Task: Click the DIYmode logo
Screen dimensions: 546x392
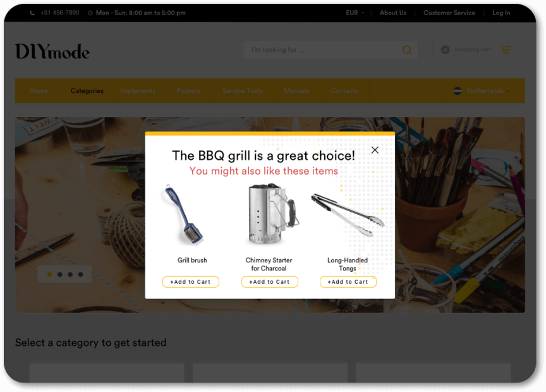Action: pyautogui.click(x=52, y=51)
